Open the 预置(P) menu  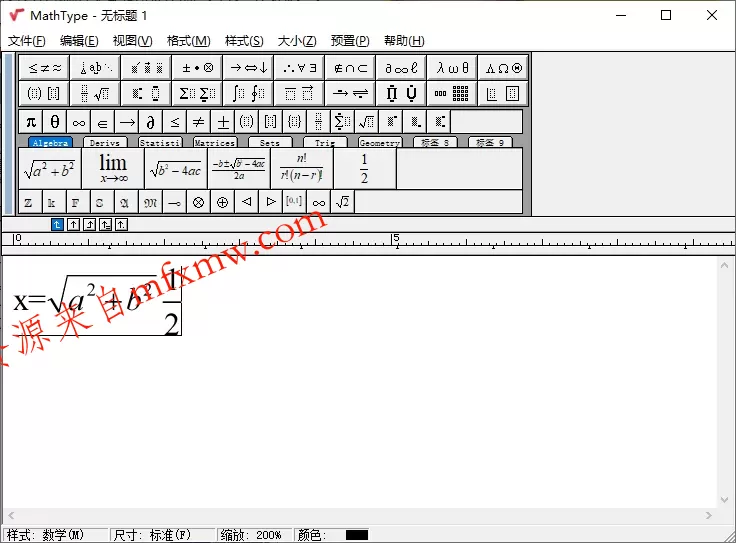pyautogui.click(x=350, y=41)
